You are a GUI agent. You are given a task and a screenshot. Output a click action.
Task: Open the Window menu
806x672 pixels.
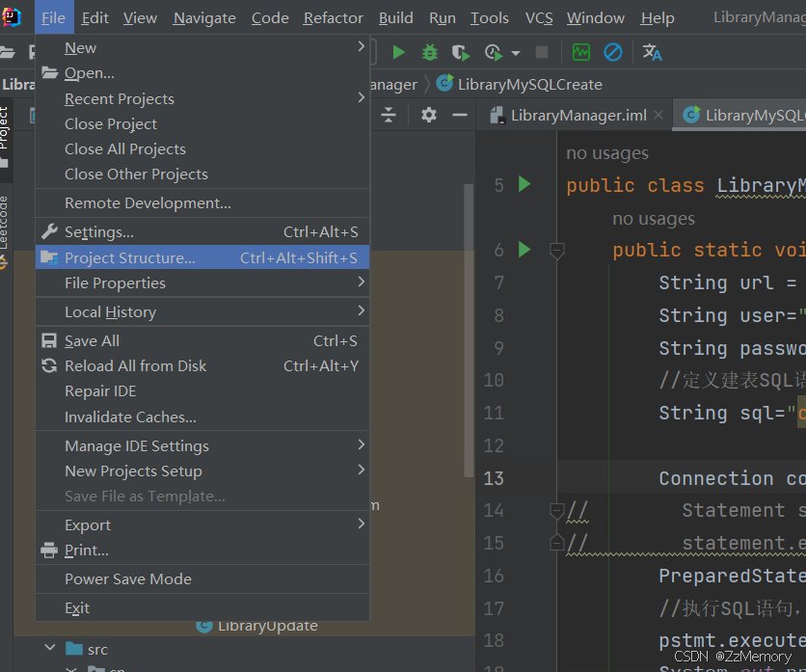(x=595, y=18)
